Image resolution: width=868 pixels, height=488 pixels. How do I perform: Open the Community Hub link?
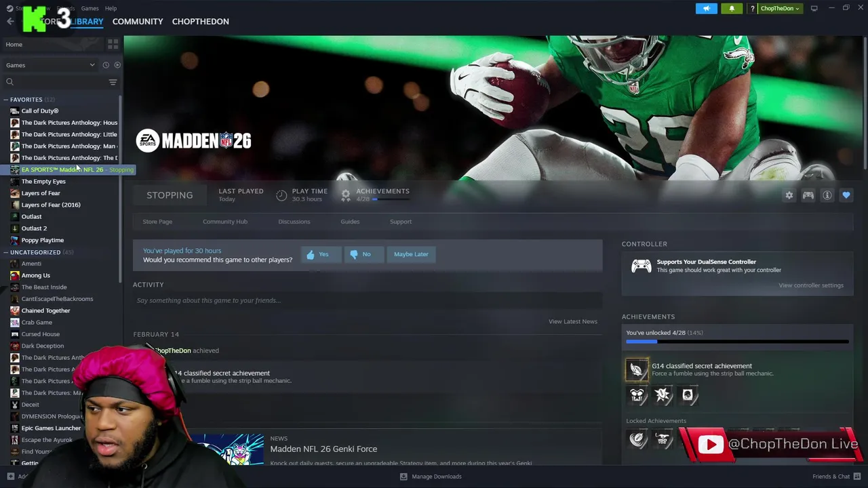click(225, 222)
